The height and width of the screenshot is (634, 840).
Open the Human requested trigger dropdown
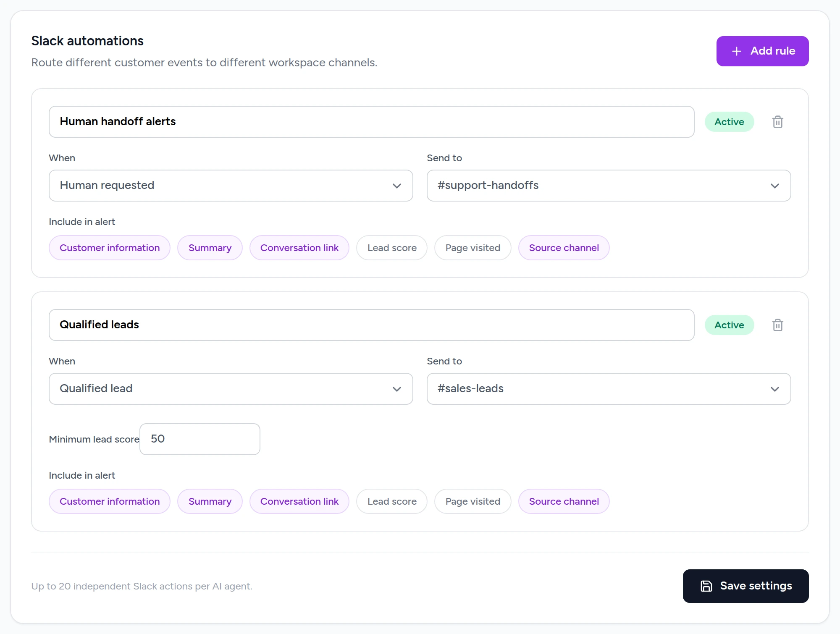(x=231, y=186)
